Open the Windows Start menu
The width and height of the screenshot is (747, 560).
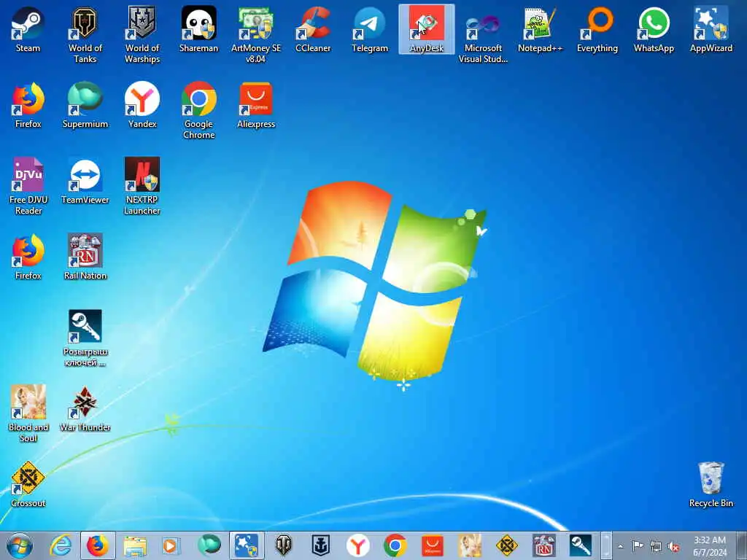coord(20,545)
